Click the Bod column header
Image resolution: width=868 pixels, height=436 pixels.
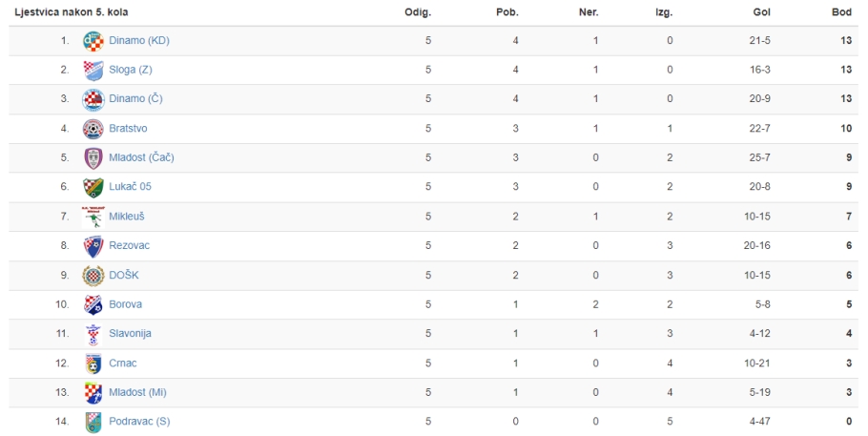point(841,12)
